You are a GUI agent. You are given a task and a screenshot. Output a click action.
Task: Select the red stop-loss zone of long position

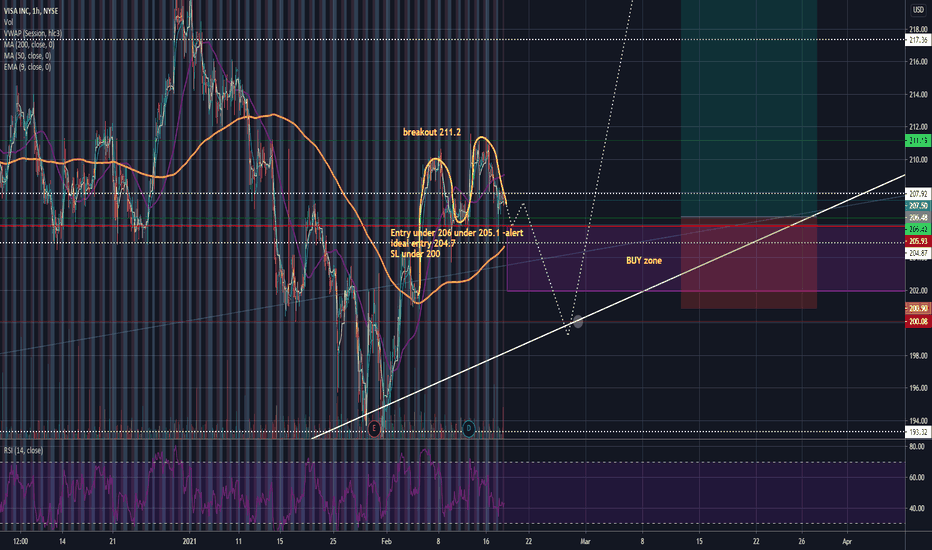(749, 263)
